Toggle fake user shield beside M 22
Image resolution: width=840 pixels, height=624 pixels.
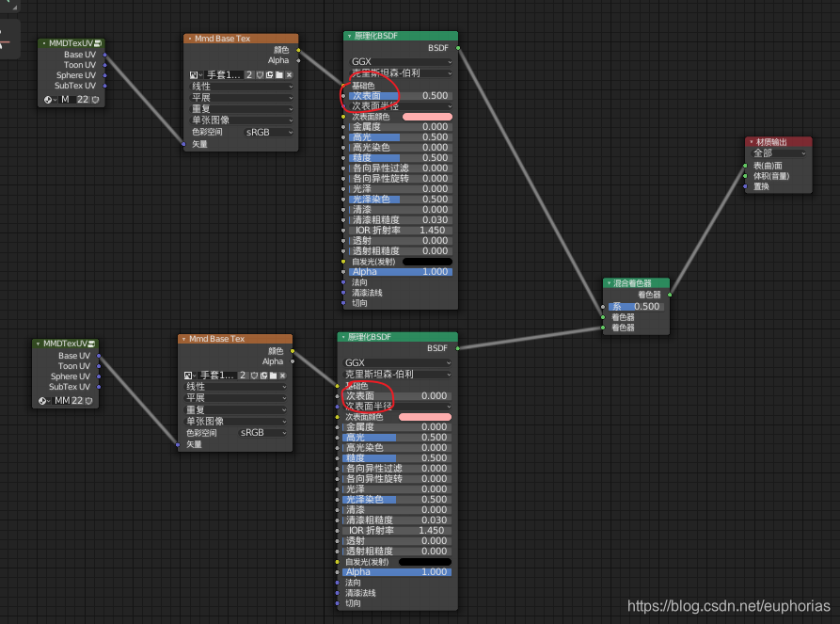(95, 100)
